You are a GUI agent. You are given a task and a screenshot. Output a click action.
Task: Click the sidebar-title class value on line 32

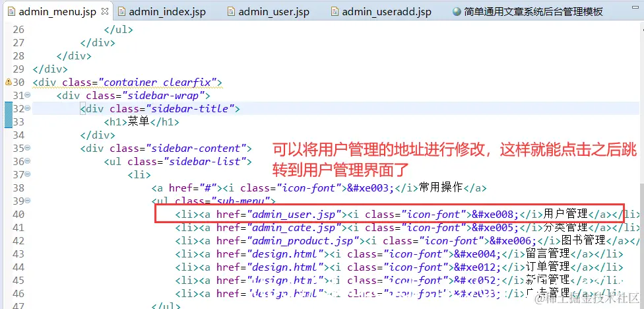(190, 109)
